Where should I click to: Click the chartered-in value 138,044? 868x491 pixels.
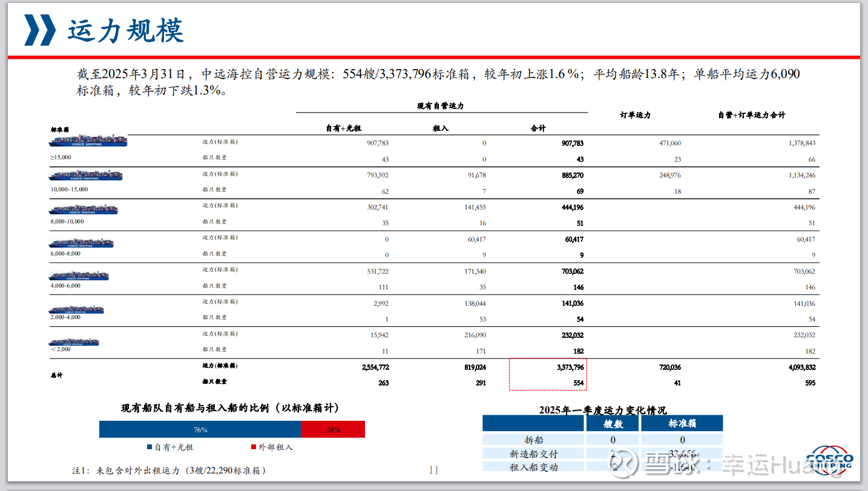point(474,303)
